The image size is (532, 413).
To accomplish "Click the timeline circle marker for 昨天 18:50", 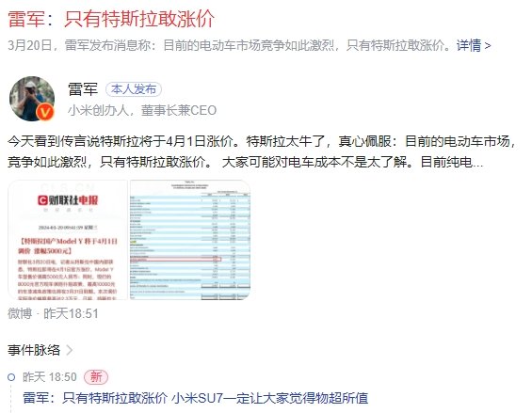I will [11, 377].
